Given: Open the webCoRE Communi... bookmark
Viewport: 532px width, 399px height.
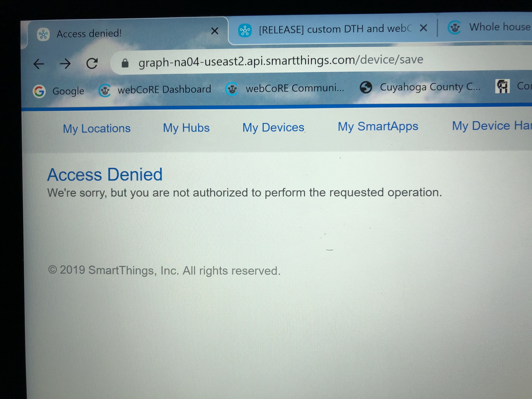Looking at the screenshot, I should coord(285,88).
